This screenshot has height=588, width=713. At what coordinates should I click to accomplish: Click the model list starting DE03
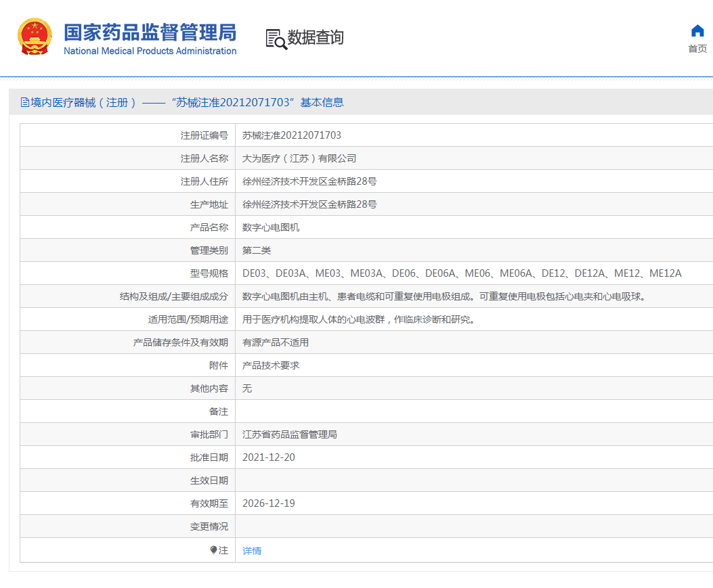pos(462,273)
